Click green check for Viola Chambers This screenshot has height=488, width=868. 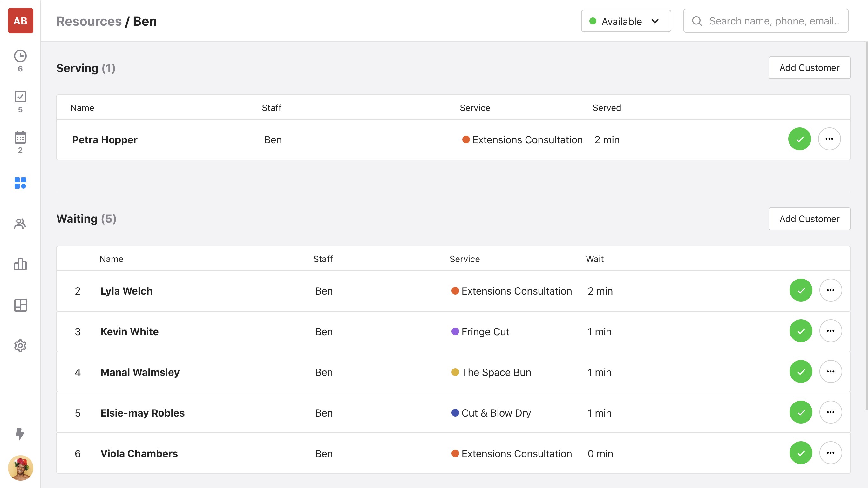[x=801, y=453]
